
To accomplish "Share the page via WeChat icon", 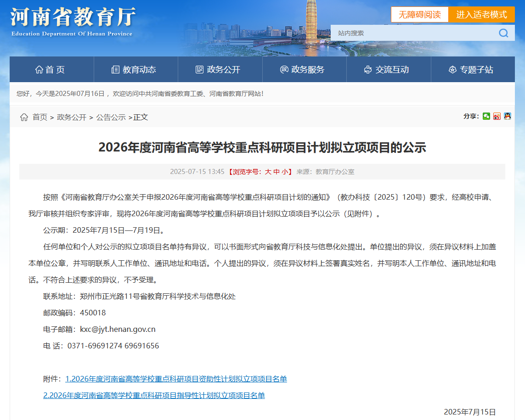I will 486,116.
